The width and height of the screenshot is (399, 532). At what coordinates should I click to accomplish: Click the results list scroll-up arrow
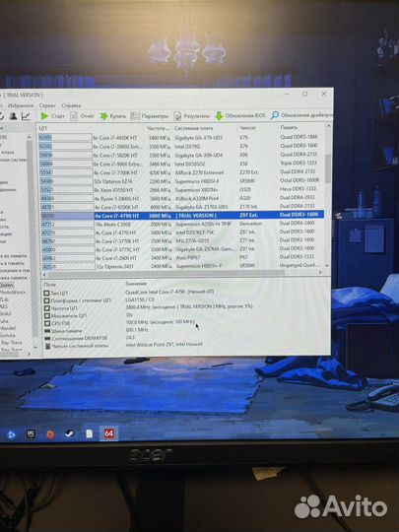coord(328,126)
